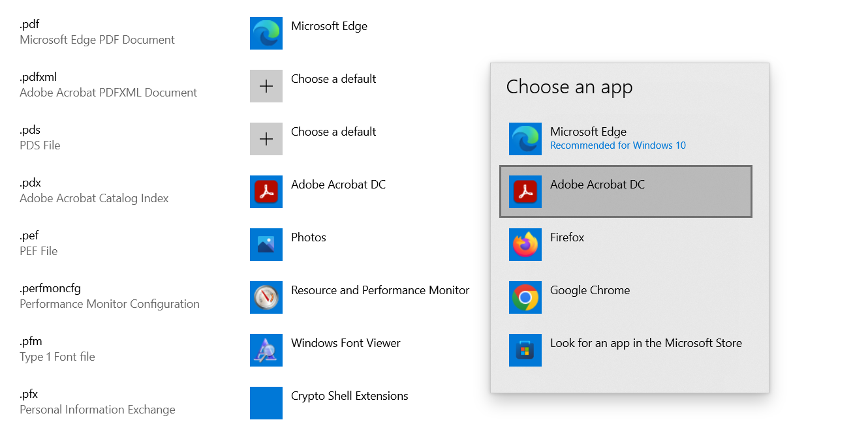Click the .pdf extension label

point(29,25)
